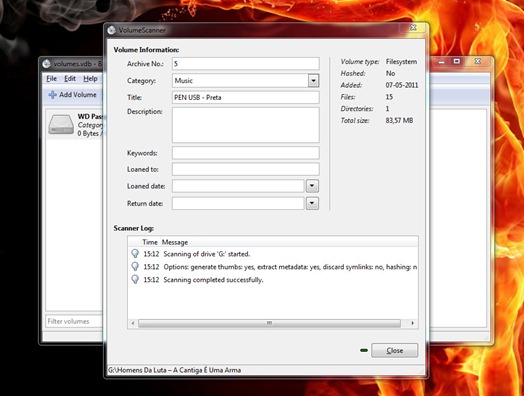Click the Close button in VolumeScanner

pyautogui.click(x=394, y=351)
